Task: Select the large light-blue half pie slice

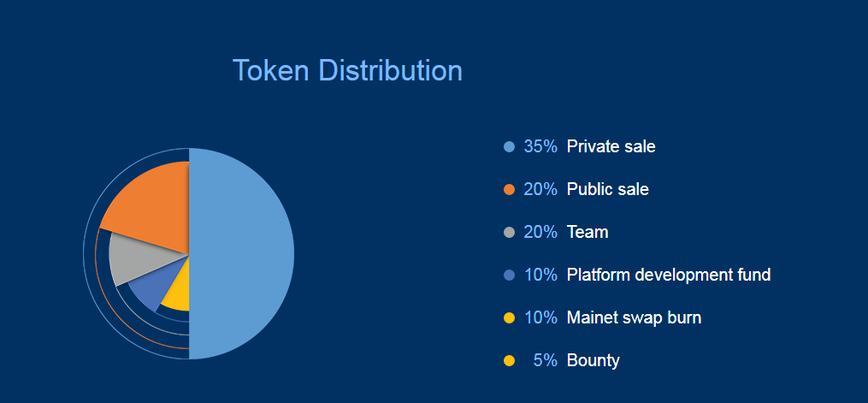Action: pos(242,253)
